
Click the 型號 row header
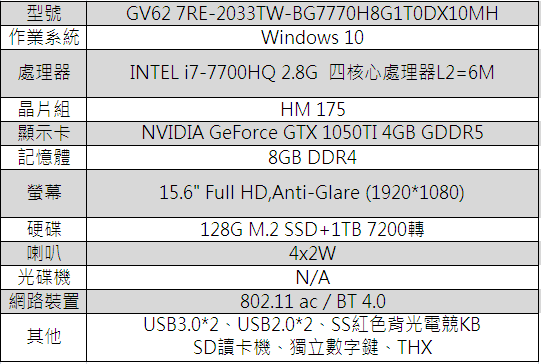coord(44,13)
